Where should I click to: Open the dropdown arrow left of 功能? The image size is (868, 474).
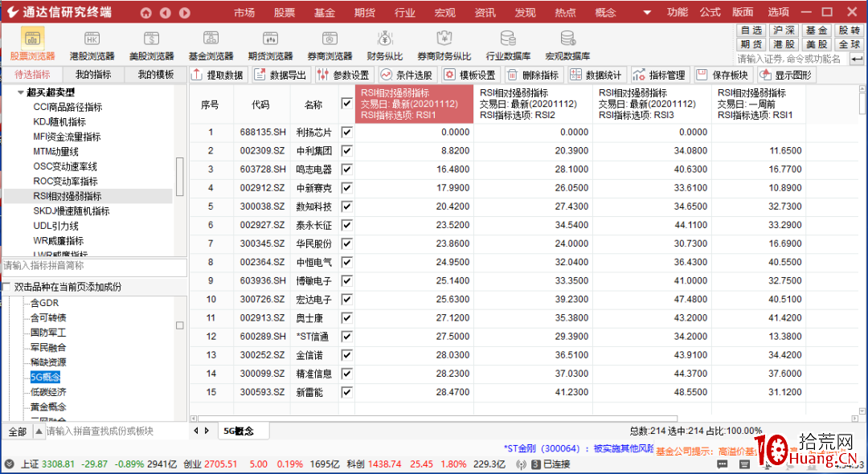click(x=646, y=12)
